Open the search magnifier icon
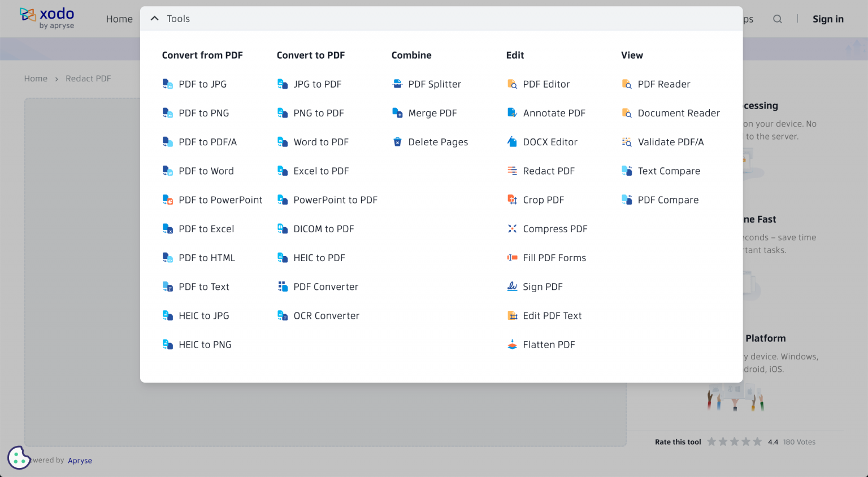Image resolution: width=868 pixels, height=477 pixels. tap(778, 19)
